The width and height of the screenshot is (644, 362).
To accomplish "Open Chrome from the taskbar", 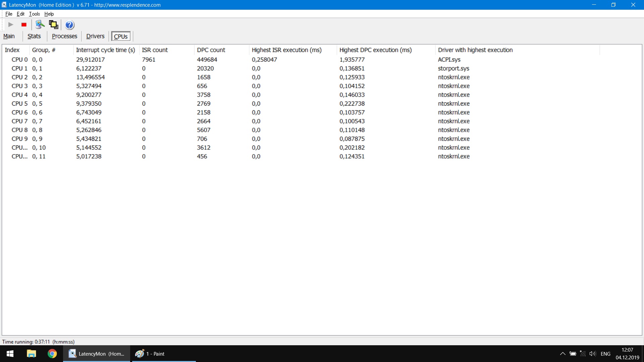I will tap(52, 354).
